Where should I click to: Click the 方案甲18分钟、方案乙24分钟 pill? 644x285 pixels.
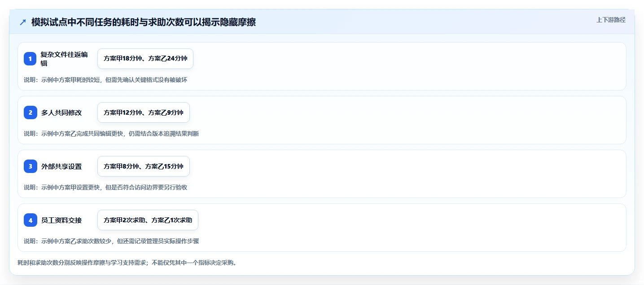[x=145, y=59]
